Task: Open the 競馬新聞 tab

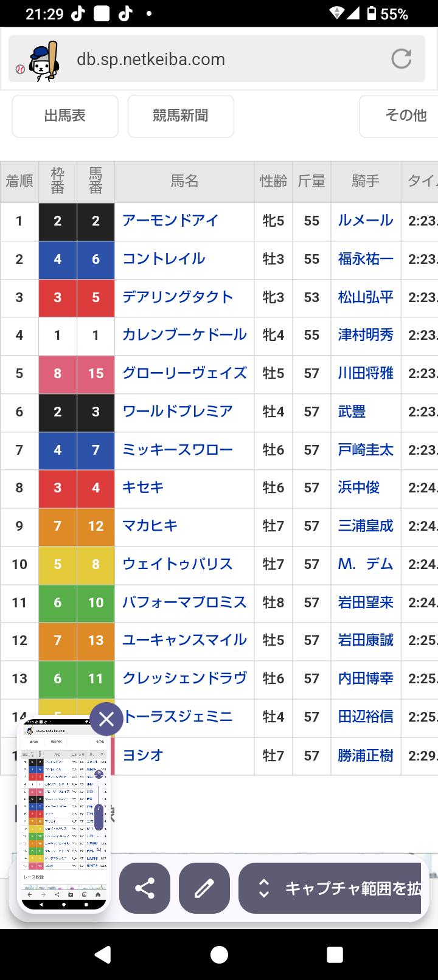Action: (181, 116)
